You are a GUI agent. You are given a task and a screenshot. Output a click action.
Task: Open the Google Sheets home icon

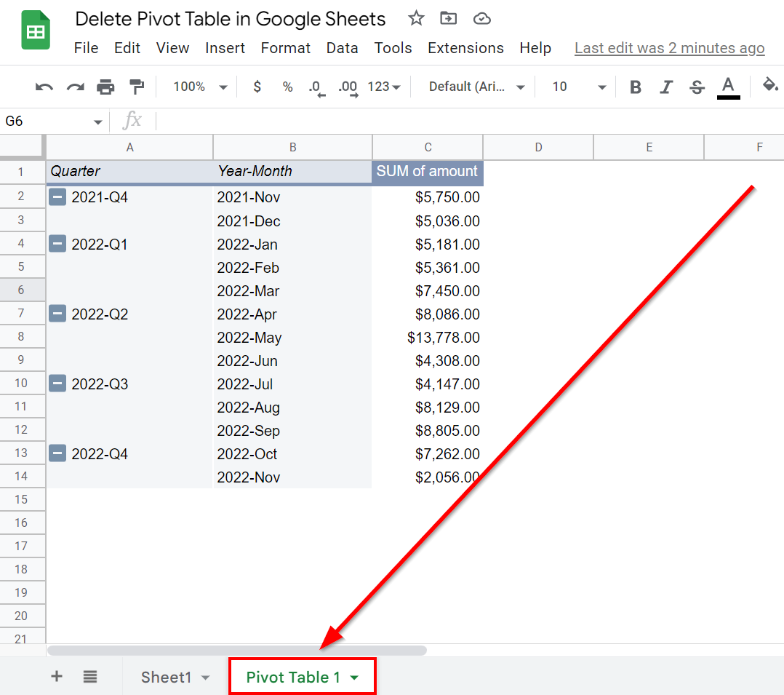[36, 30]
